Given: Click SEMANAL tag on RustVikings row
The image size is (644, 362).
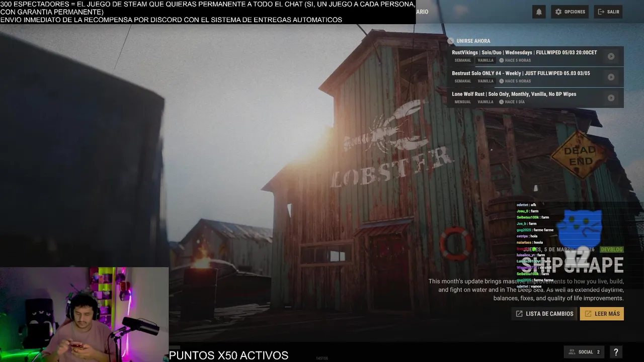Looking at the screenshot, I should pyautogui.click(x=463, y=60).
